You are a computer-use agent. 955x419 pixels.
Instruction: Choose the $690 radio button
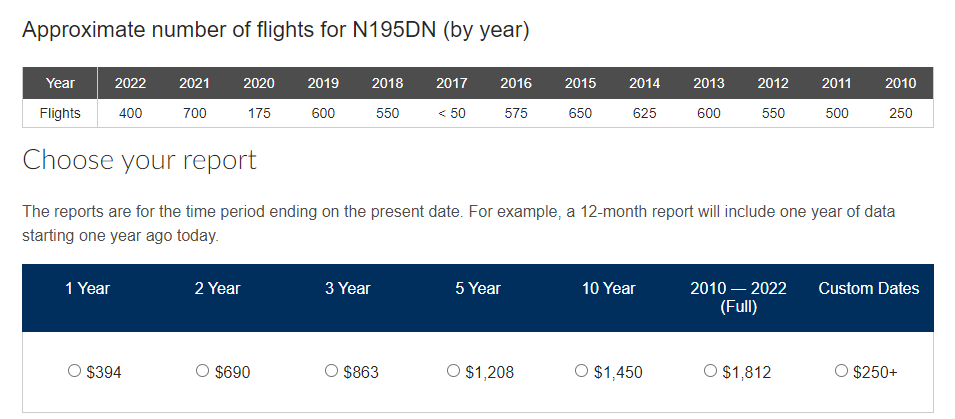click(203, 371)
